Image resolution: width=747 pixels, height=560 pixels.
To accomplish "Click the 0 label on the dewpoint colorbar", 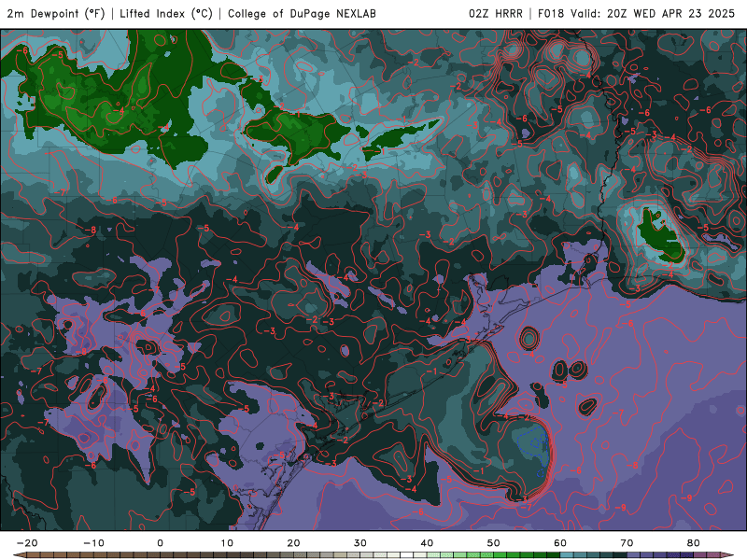I will [160, 543].
